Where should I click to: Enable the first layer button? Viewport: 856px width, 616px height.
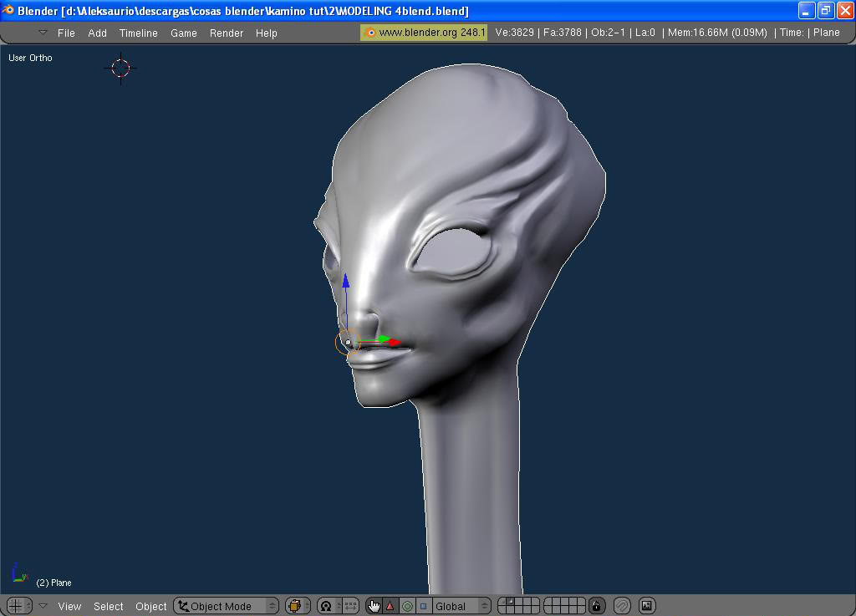pyautogui.click(x=504, y=602)
